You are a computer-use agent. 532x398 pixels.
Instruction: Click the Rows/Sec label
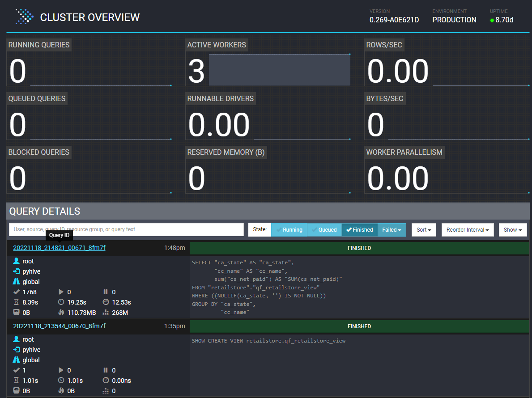tap(384, 45)
